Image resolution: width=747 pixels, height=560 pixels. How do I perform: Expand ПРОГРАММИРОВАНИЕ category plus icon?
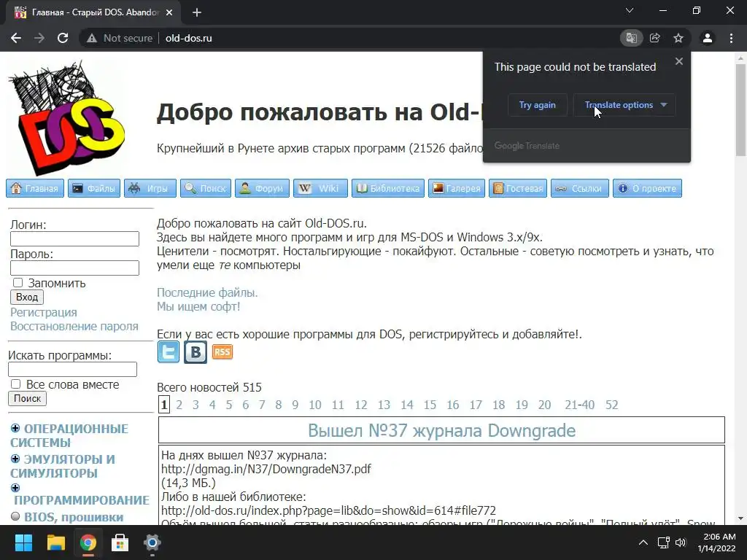pyautogui.click(x=15, y=488)
